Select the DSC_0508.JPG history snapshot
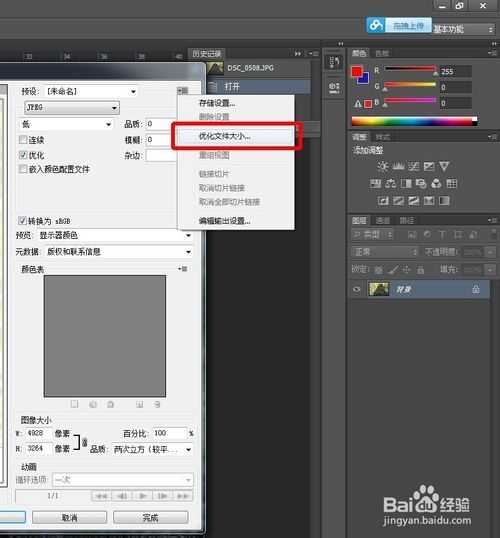Viewport: 500px width, 538px height. click(x=259, y=68)
